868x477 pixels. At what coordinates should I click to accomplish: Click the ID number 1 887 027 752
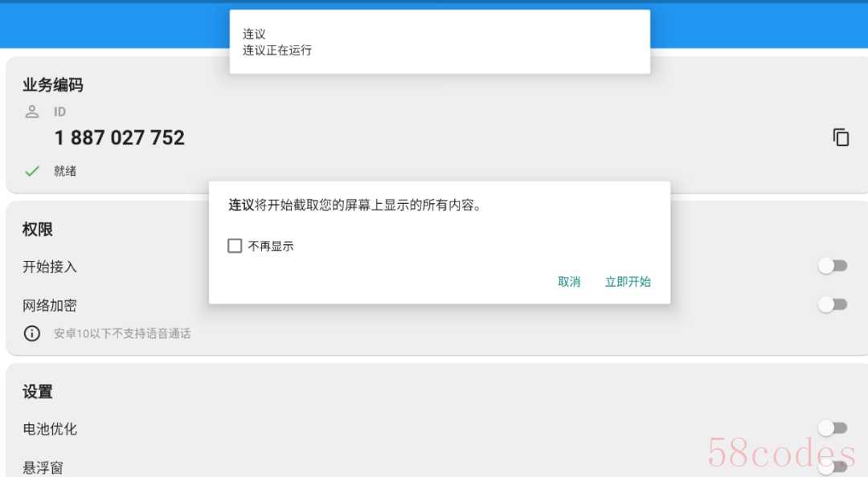coord(120,138)
